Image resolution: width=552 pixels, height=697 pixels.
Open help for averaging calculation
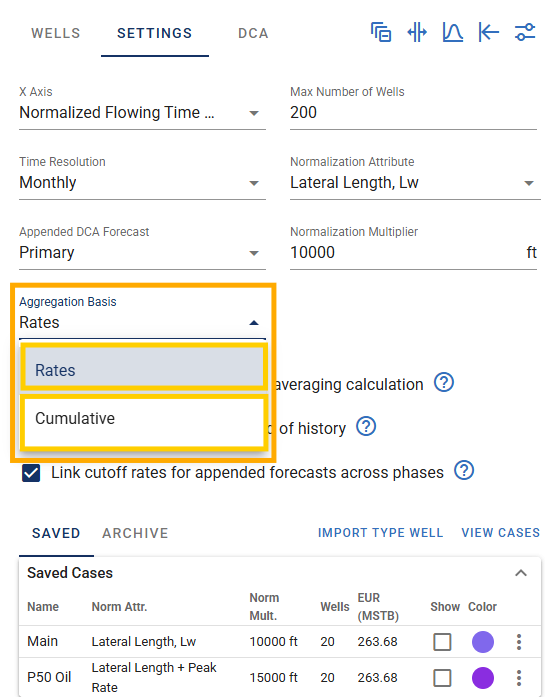coord(444,382)
